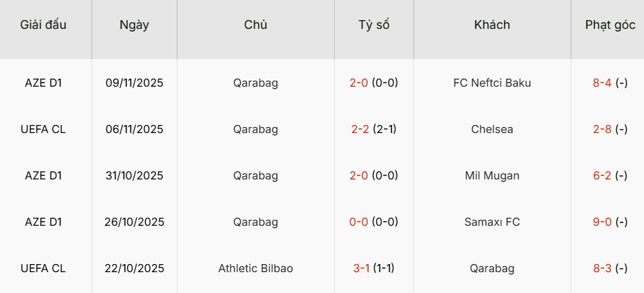Click UEFA CL league label on 06/11/2025 row
The height and width of the screenshot is (293, 644).
pyautogui.click(x=44, y=130)
